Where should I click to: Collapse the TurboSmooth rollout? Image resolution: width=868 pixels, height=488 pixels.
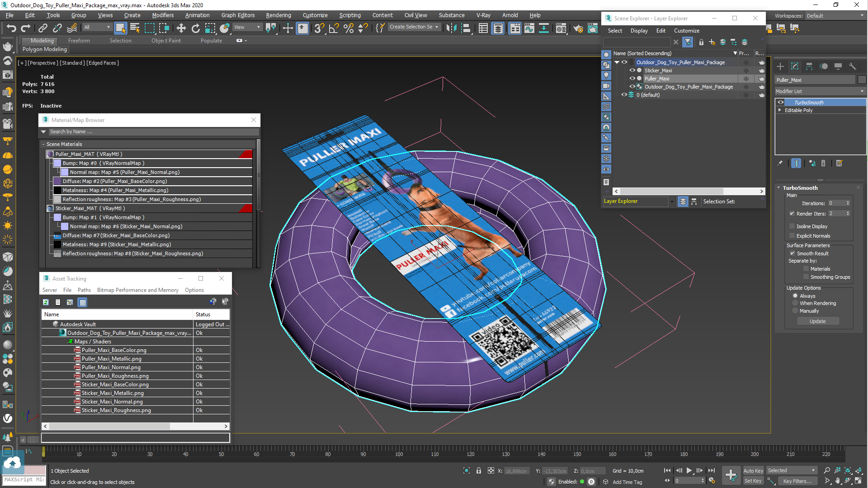click(x=778, y=188)
